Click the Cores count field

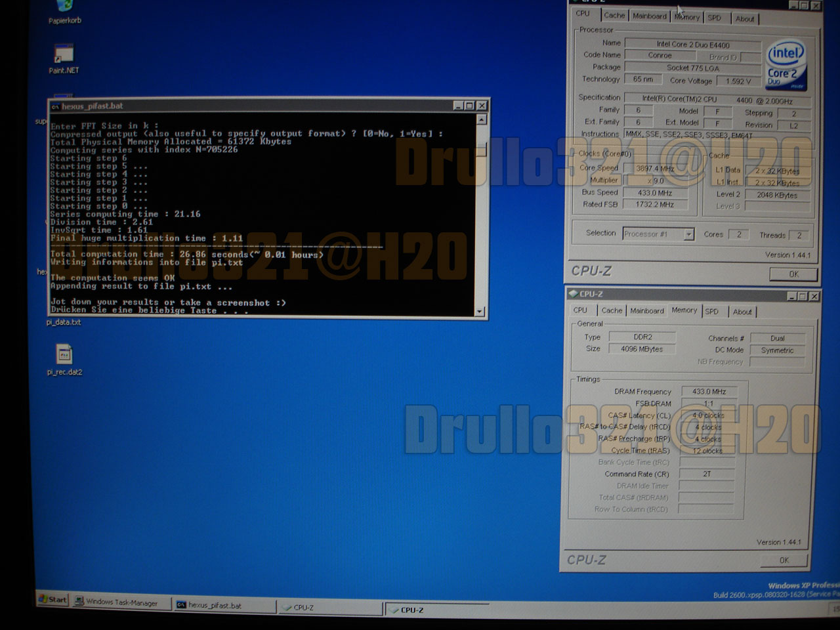coord(739,234)
